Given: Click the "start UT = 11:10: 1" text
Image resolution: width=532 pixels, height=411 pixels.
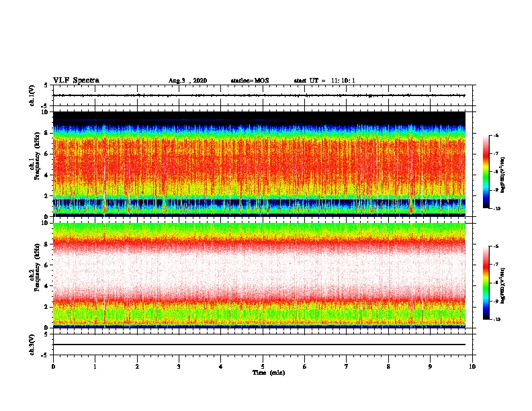Looking at the screenshot, I should pyautogui.click(x=324, y=81).
